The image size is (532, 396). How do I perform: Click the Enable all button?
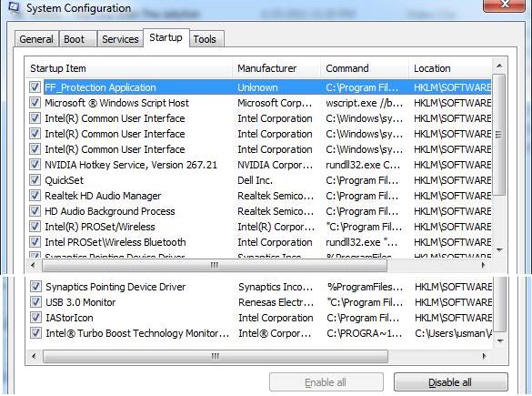(x=326, y=382)
